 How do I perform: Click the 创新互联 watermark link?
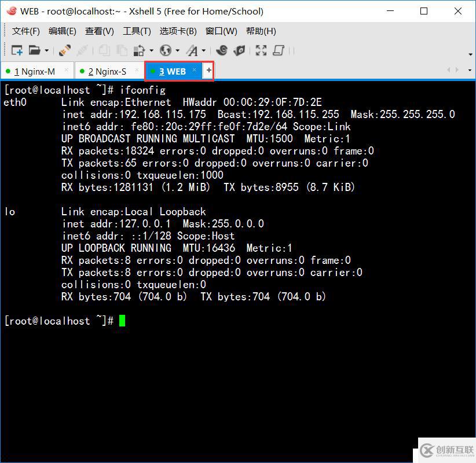(x=449, y=450)
